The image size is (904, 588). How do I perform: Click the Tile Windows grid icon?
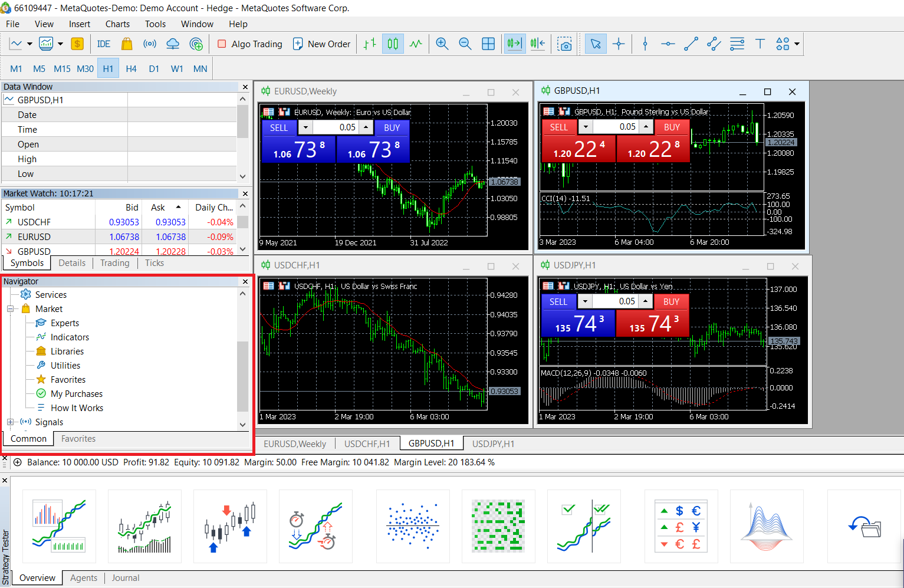[x=488, y=44]
